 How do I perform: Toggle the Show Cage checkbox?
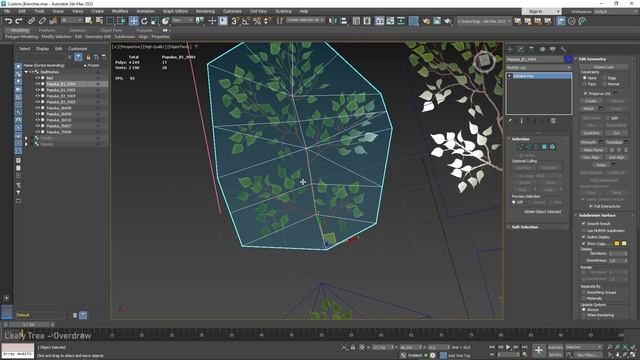pyautogui.click(x=584, y=244)
